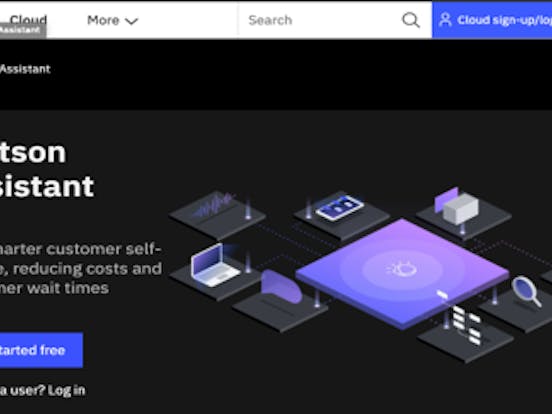Click the magnifier illustration on the right tile
Image resolution: width=552 pixels, height=414 pixels.
526,291
